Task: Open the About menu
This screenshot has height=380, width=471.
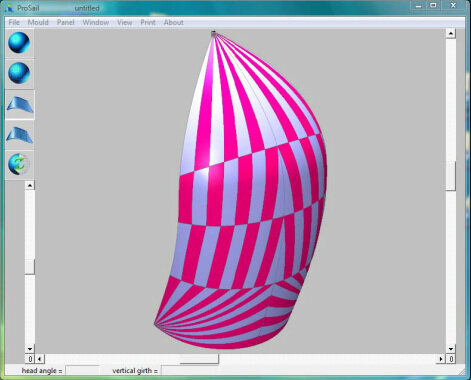Action: [x=173, y=22]
